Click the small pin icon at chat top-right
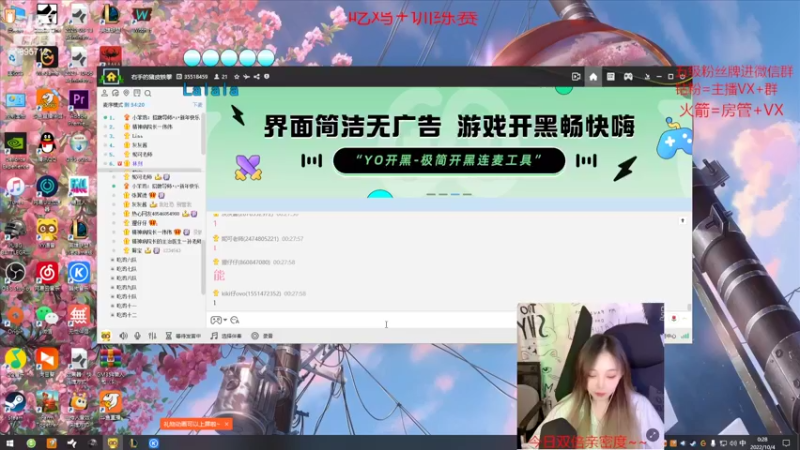This screenshot has height=450, width=800. tap(682, 220)
